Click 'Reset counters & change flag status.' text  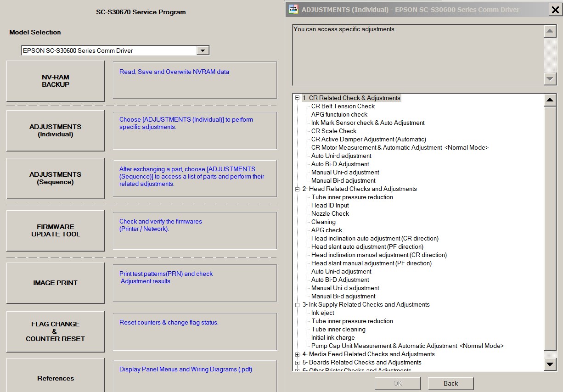pos(169,322)
